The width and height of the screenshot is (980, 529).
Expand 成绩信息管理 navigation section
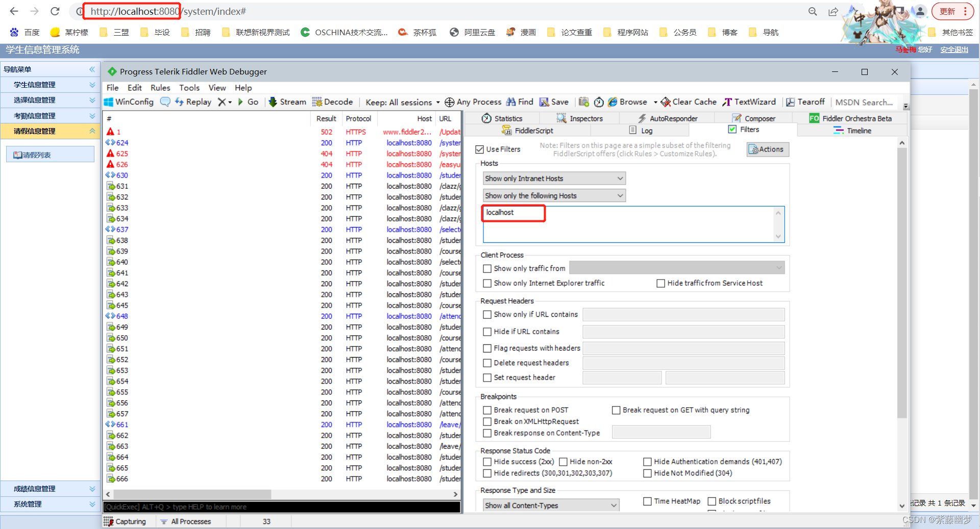[x=51, y=489]
